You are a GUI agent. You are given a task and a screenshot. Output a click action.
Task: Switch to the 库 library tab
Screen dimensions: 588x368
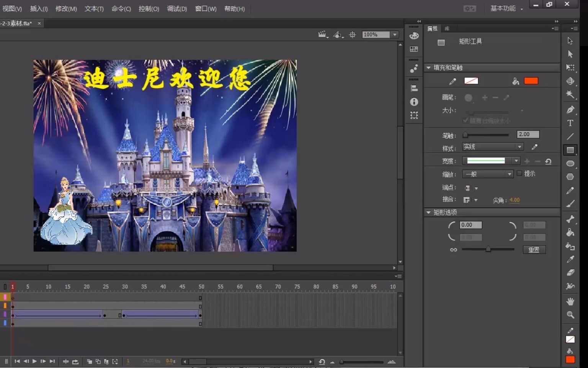click(x=447, y=28)
